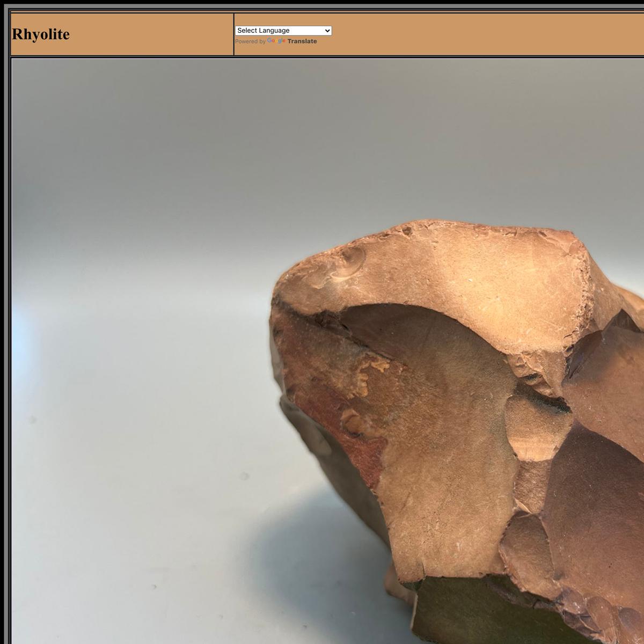Image resolution: width=644 pixels, height=644 pixels.
Task: Click the gray backdrop above the rock
Action: pos(322,134)
